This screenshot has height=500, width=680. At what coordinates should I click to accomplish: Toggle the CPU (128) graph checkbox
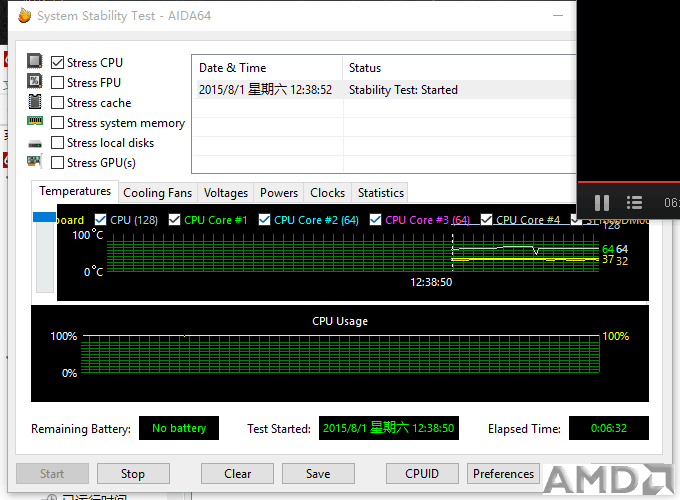click(100, 220)
